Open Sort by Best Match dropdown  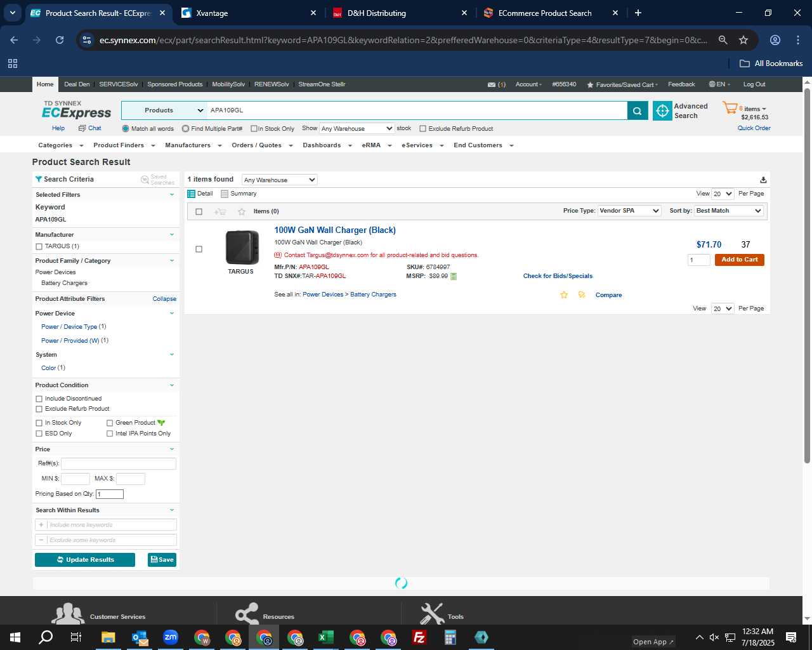(x=729, y=211)
